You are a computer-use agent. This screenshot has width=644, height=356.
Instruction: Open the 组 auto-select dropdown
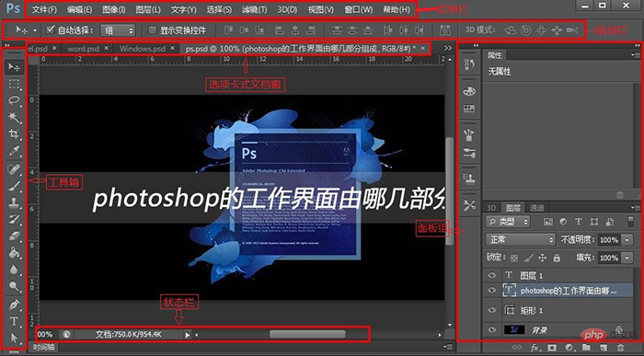(x=119, y=30)
